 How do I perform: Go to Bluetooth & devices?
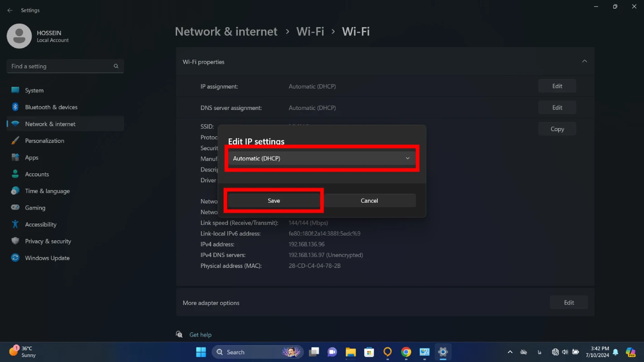(x=51, y=107)
